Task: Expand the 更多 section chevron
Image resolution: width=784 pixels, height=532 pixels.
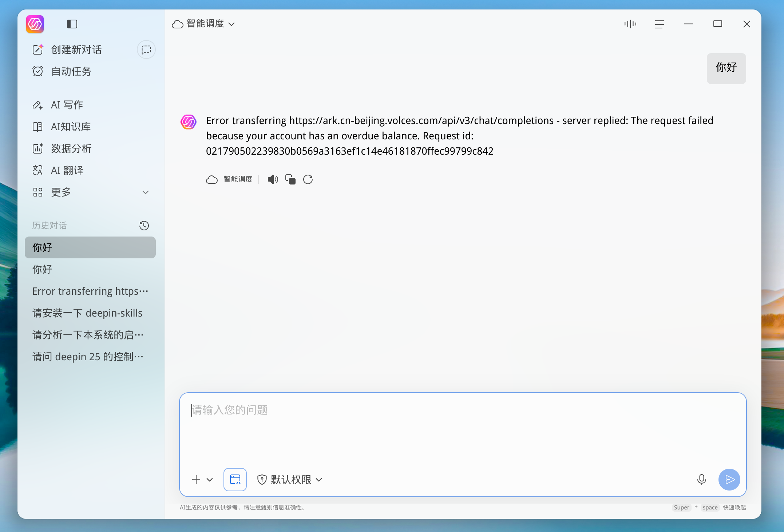Action: click(146, 192)
